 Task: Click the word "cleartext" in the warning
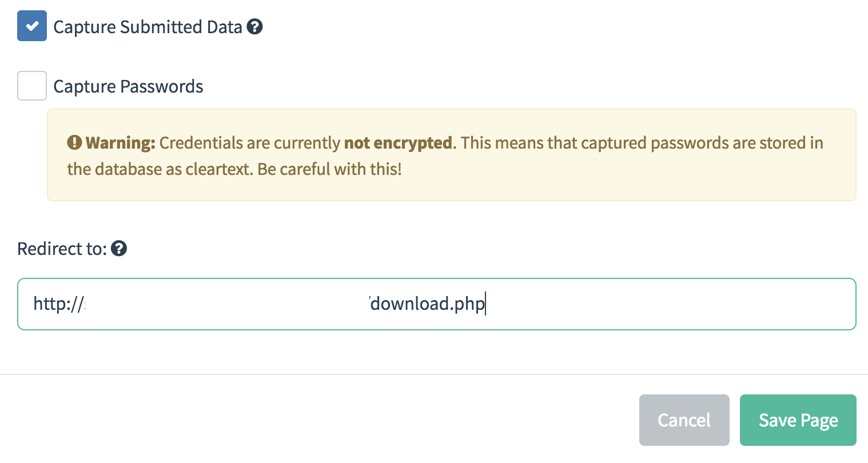[x=218, y=169]
